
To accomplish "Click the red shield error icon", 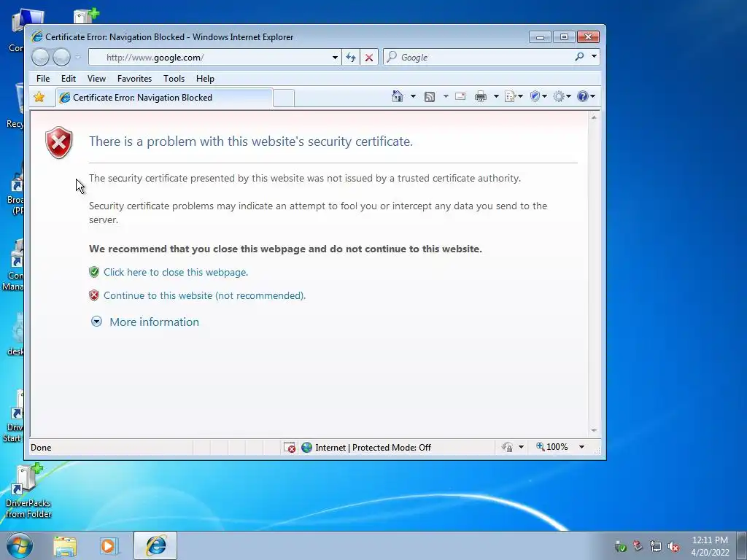I will 58,142.
